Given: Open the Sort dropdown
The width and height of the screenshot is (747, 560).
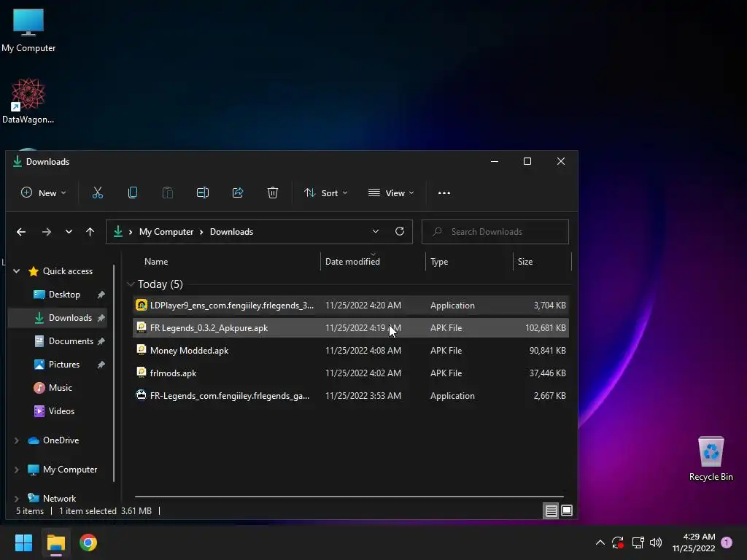Looking at the screenshot, I should coord(326,192).
